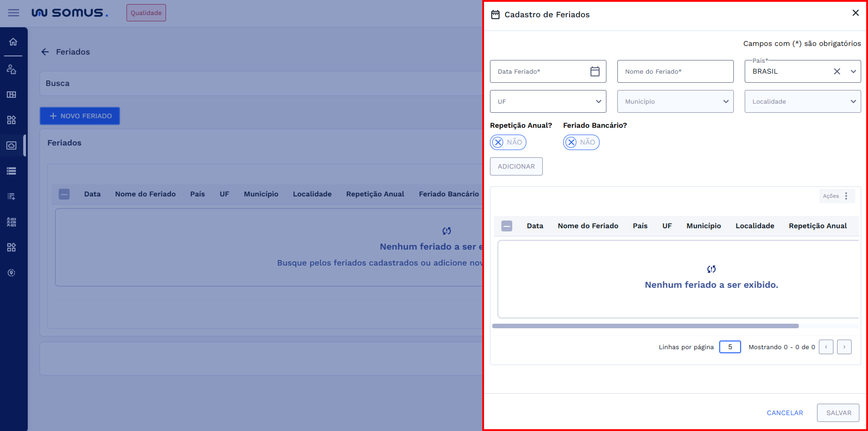This screenshot has width=868, height=431.
Task: Click the ADICIONAR button
Action: tap(516, 166)
